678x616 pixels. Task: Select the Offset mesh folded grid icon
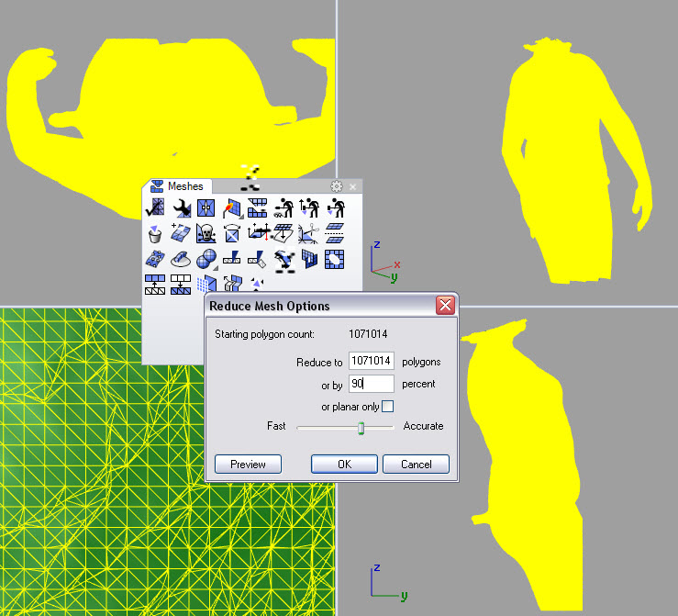309,259
